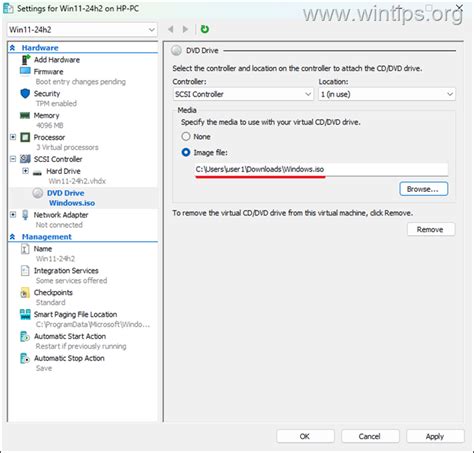474x453 pixels.
Task: Click the Automatic Stop Action icon
Action: click(25, 358)
